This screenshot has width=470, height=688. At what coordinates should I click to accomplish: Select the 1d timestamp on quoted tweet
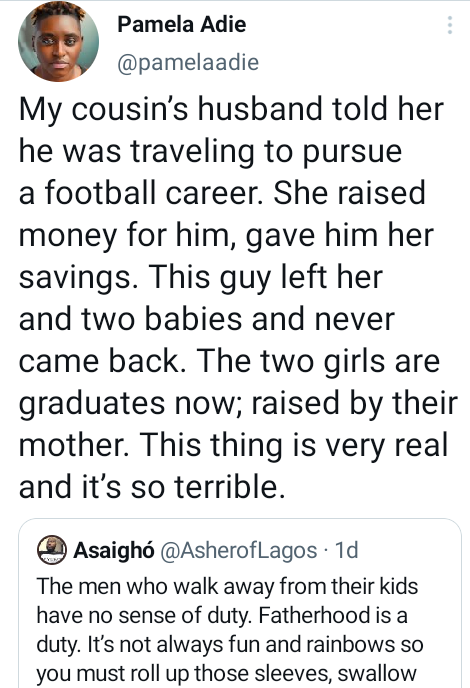click(x=347, y=550)
